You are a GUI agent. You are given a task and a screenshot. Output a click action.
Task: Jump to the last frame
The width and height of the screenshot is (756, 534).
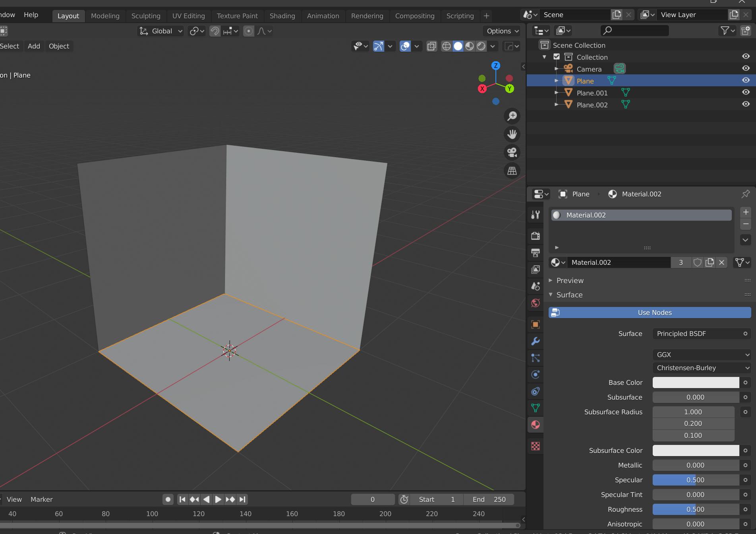click(242, 499)
